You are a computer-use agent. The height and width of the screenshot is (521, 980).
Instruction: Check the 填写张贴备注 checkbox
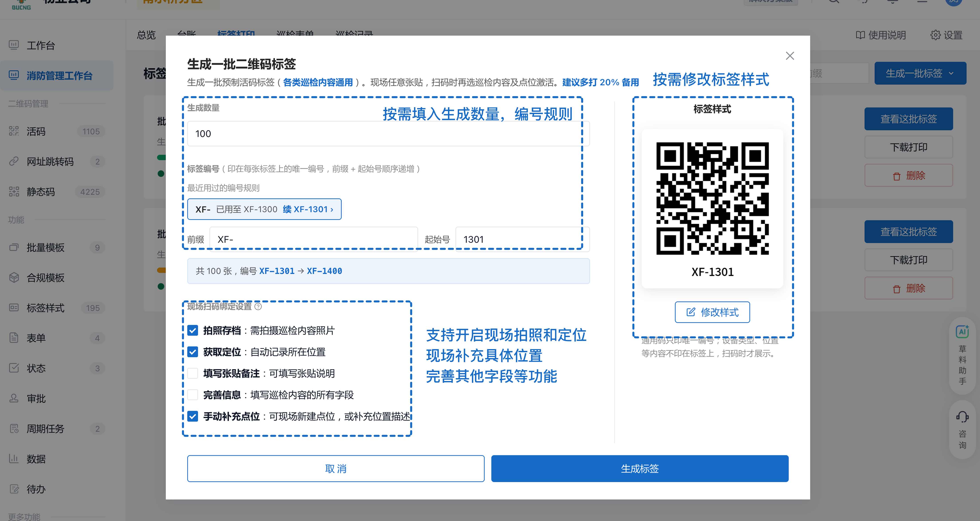pyautogui.click(x=193, y=373)
